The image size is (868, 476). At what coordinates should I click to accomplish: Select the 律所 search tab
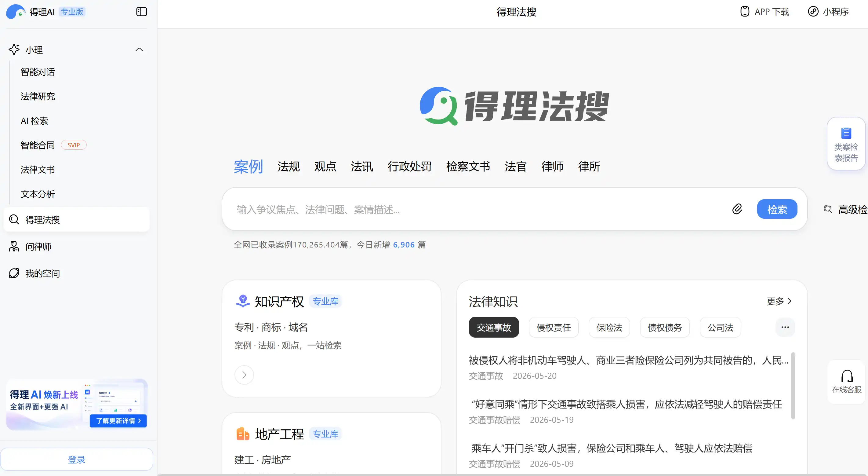(589, 167)
